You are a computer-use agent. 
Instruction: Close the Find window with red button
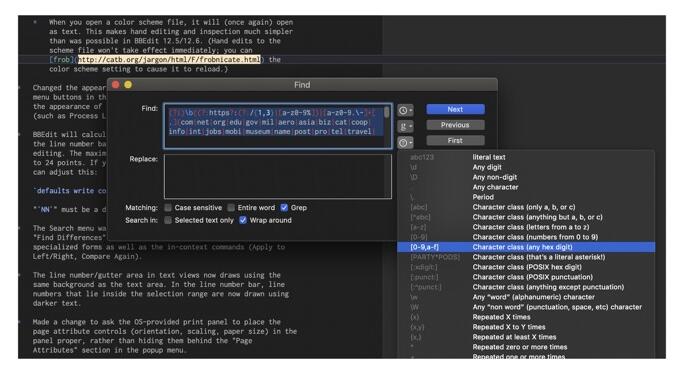tap(116, 84)
